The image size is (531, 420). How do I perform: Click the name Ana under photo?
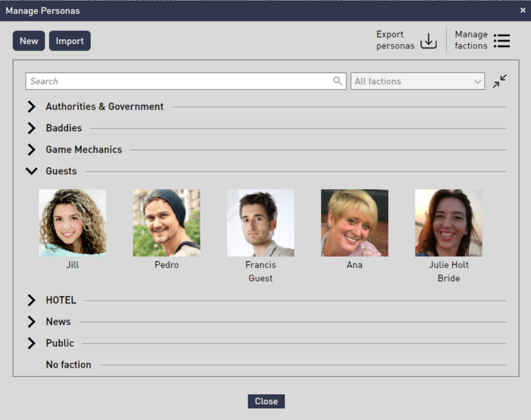click(355, 265)
